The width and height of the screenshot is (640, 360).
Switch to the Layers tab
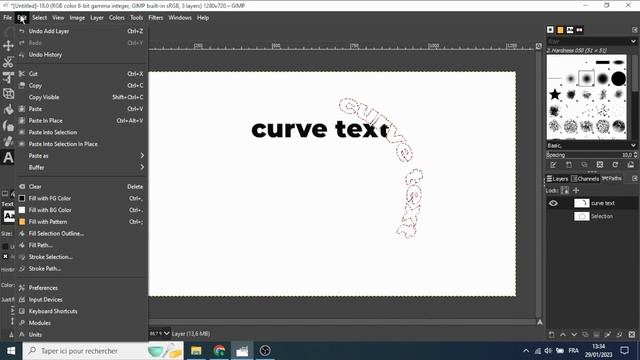click(x=558, y=179)
